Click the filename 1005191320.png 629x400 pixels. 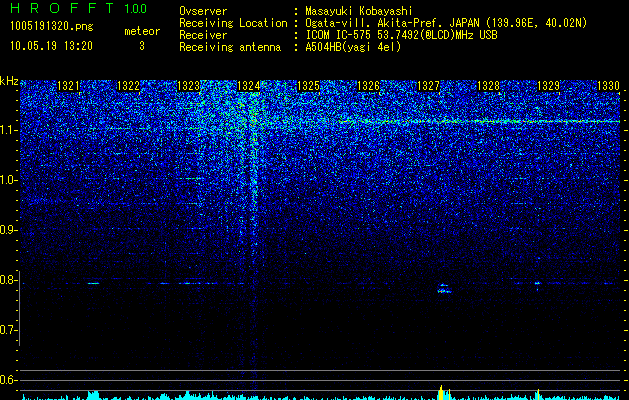pyautogui.click(x=52, y=26)
